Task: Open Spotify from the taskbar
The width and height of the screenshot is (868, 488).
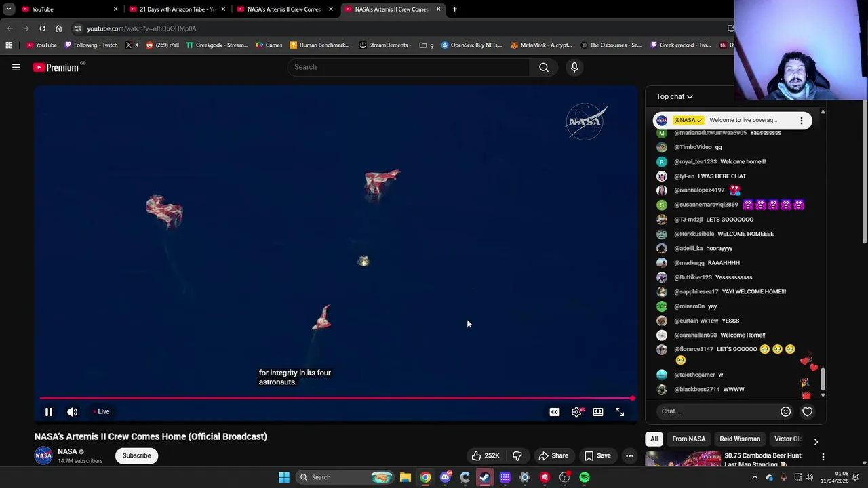Action: coord(585,477)
